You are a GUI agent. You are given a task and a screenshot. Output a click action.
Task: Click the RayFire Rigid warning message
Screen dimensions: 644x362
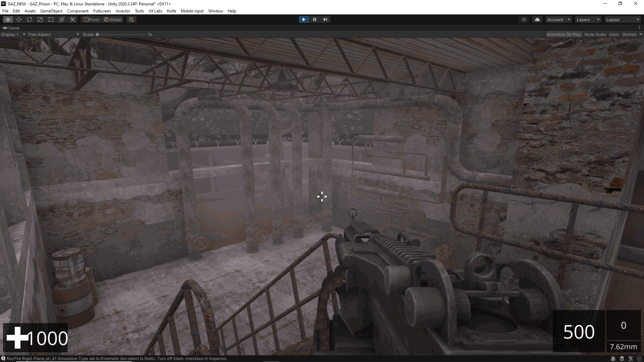tap(117, 359)
